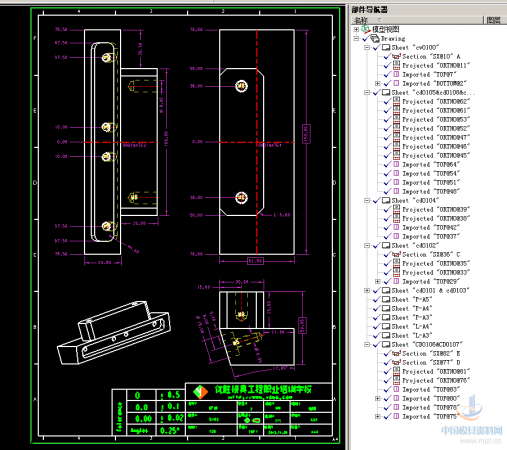Click projected view icon for "ORTHO@11"

[396, 65]
